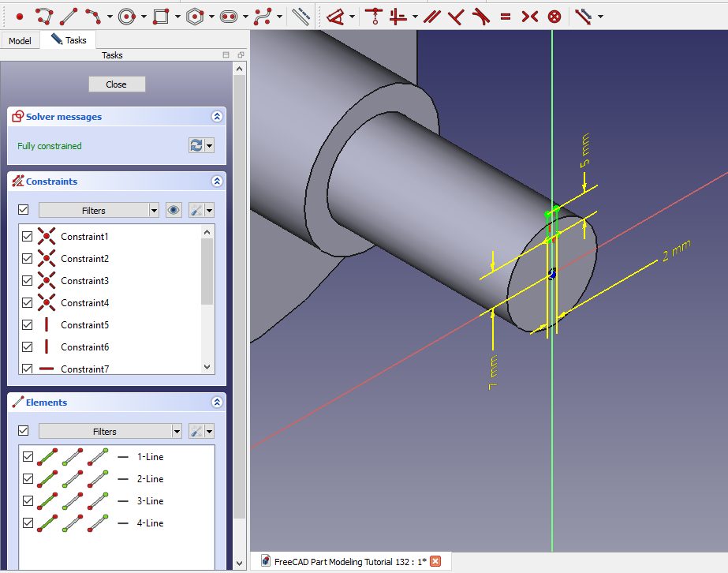Toggle constraint visibility eye button

click(174, 211)
